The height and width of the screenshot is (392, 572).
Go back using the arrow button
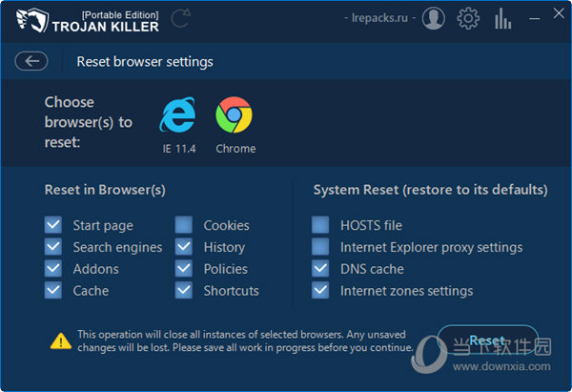(31, 61)
